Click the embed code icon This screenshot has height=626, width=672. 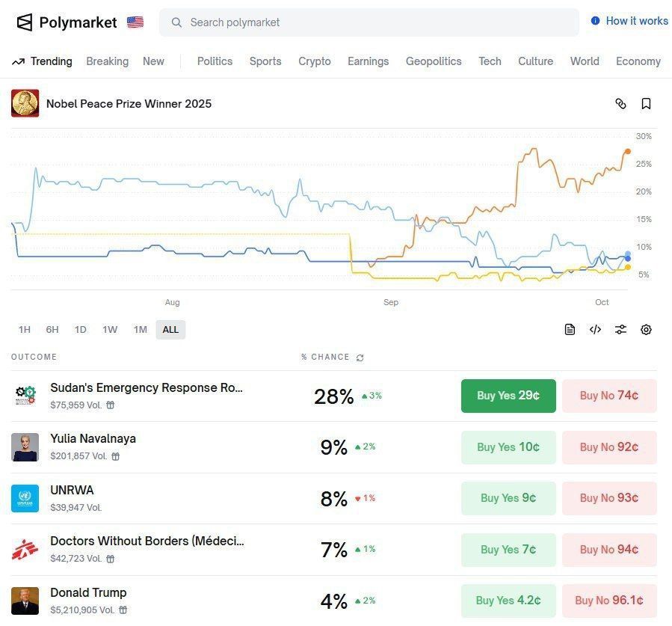(x=595, y=330)
